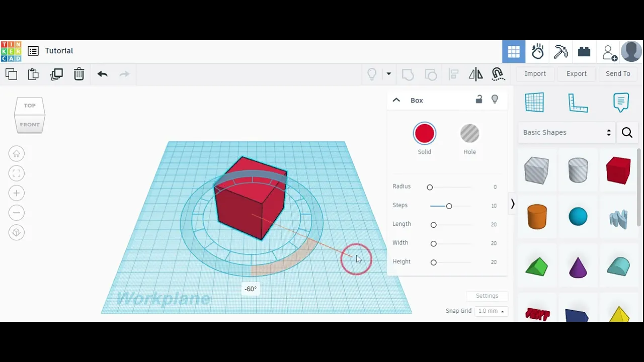Select the Workplane tool icon

coord(534,103)
